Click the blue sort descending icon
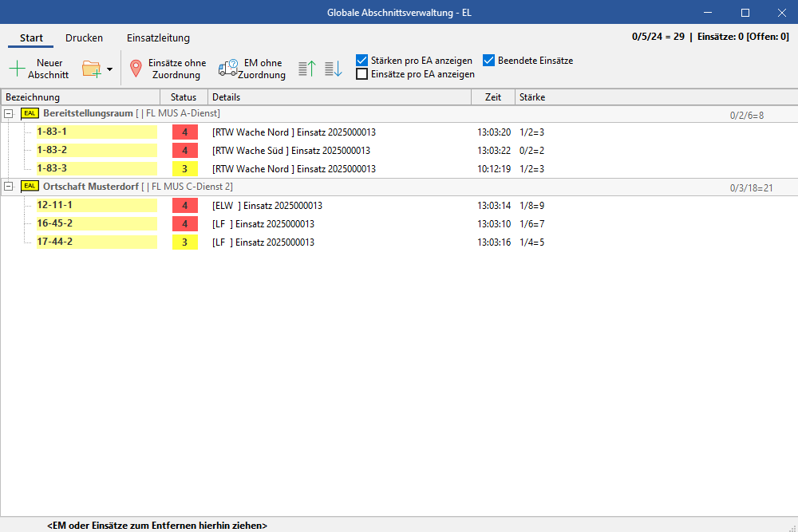This screenshot has width=798, height=532. pyautogui.click(x=333, y=69)
